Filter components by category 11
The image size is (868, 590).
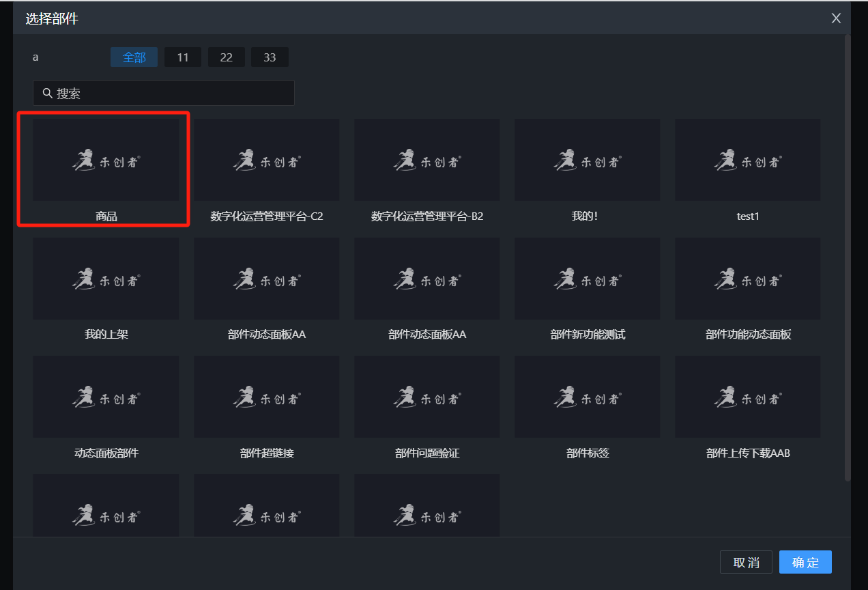tap(182, 57)
